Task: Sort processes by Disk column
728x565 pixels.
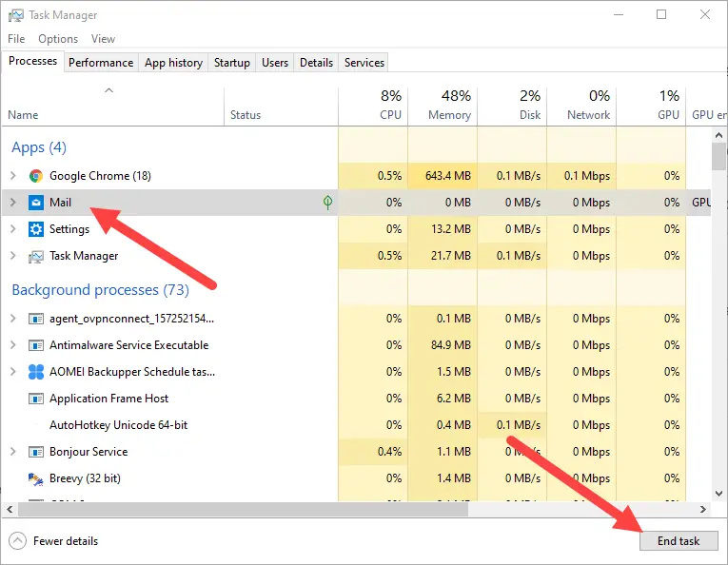Action: [512, 107]
